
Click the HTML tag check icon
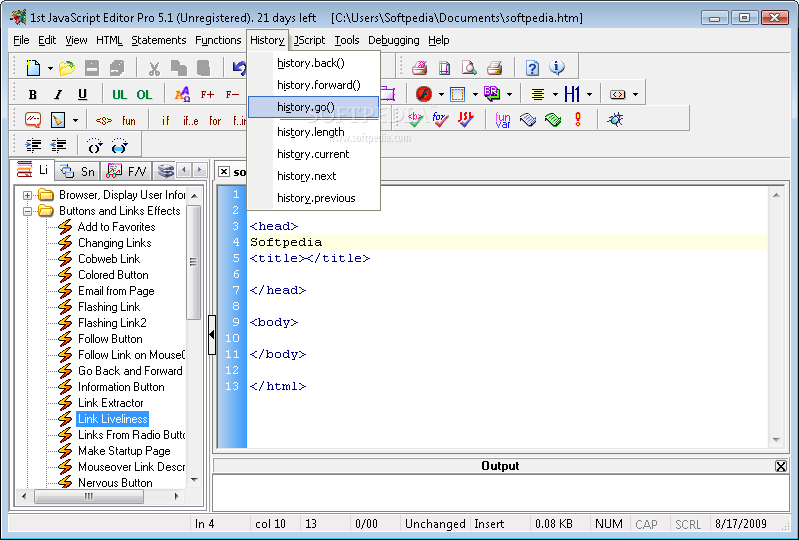(415, 119)
